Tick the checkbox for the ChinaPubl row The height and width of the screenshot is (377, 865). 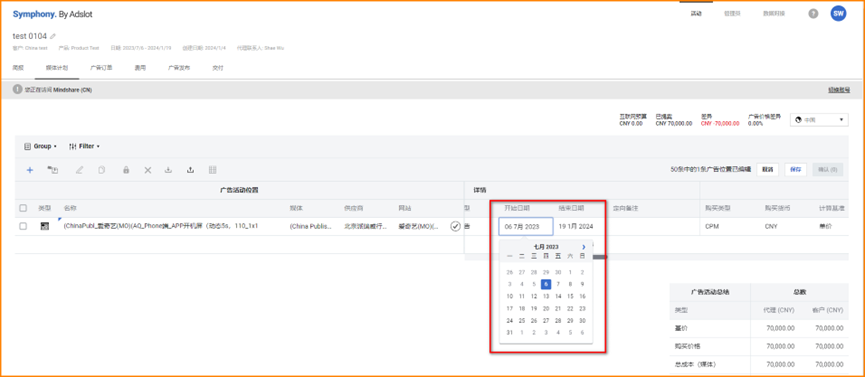tap(23, 226)
